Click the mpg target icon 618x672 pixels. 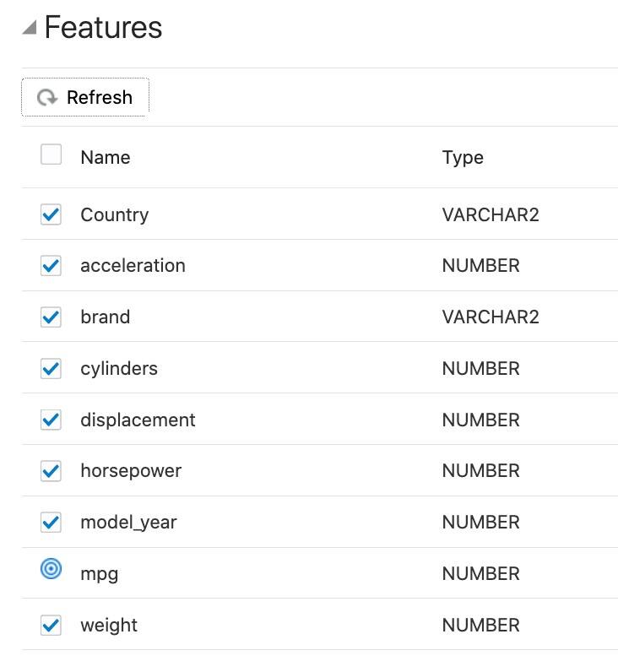pos(51,569)
